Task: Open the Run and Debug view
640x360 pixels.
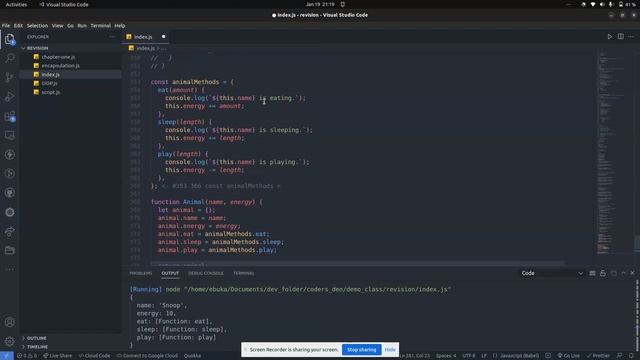Action: tap(9, 97)
